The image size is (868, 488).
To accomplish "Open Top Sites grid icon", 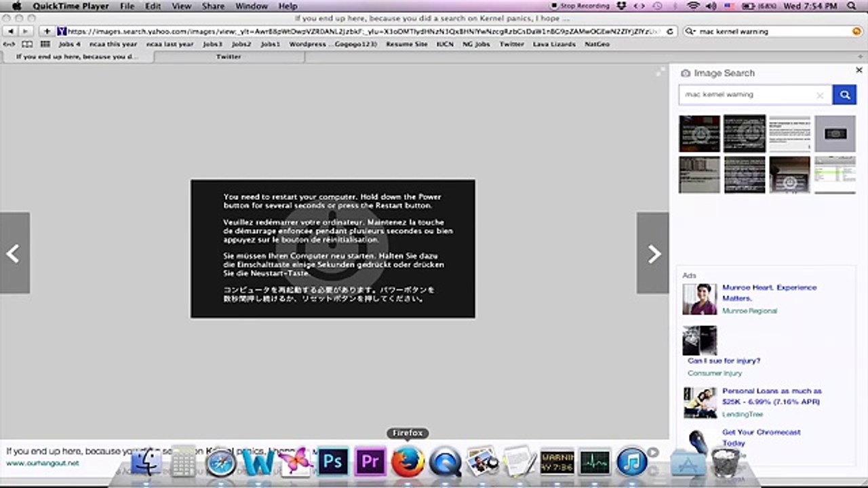I will coord(45,44).
